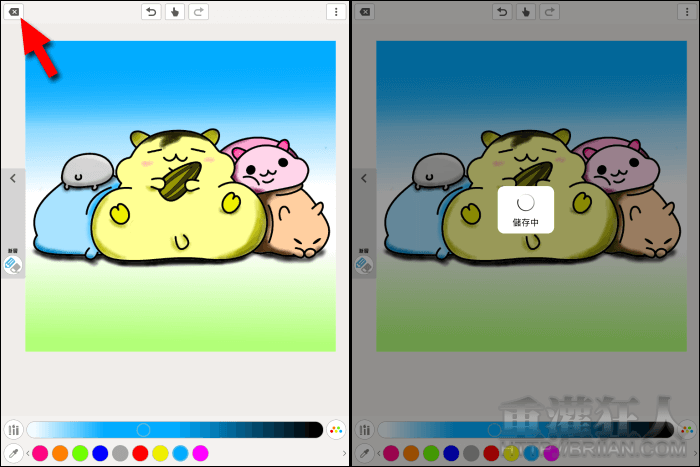Image resolution: width=700 pixels, height=467 pixels.
Task: Select the eyedropper tool in left screen
Action: pyautogui.click(x=13, y=454)
